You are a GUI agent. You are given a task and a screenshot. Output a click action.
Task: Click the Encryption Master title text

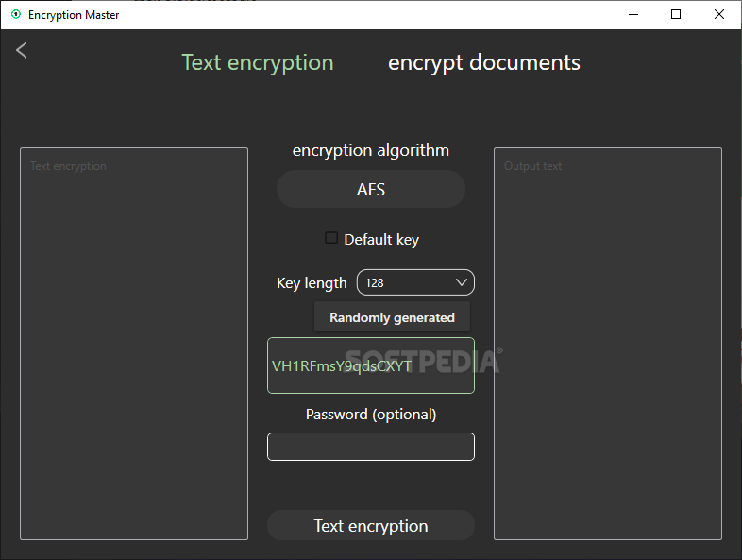(74, 15)
